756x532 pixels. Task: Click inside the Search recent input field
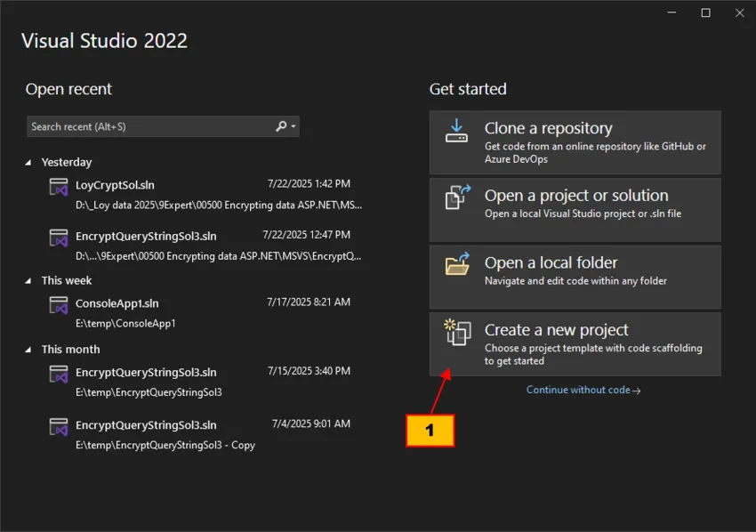[x=142, y=126]
